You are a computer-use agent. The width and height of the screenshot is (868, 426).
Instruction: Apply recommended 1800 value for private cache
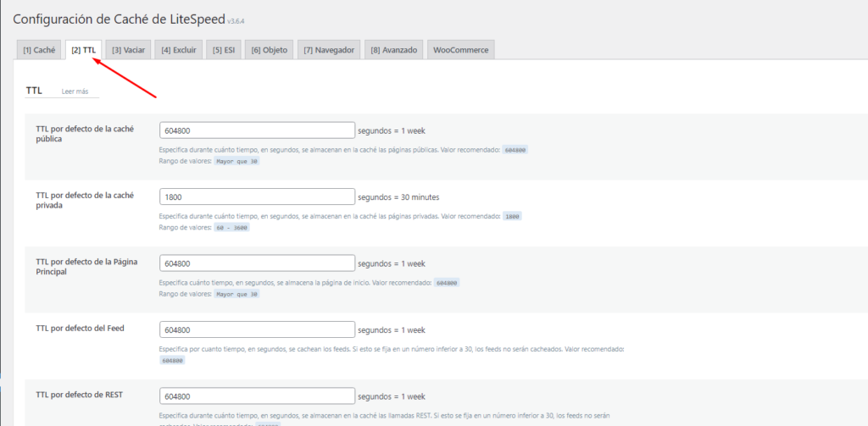pyautogui.click(x=512, y=216)
